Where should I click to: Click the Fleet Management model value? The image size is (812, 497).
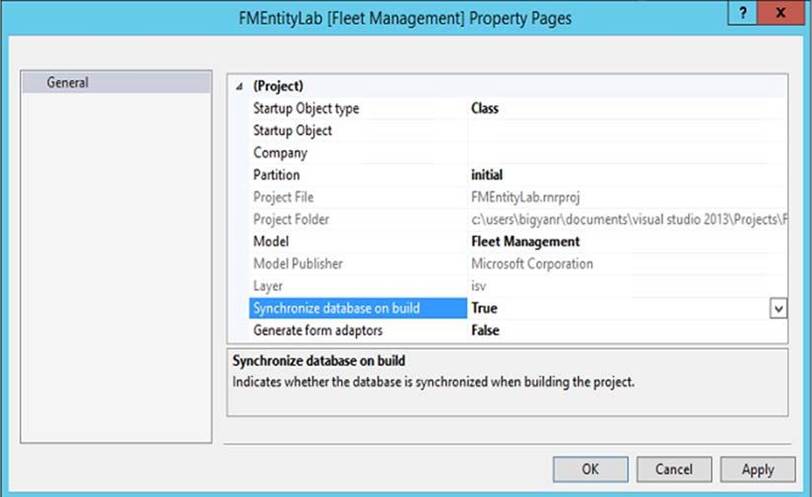pos(525,241)
